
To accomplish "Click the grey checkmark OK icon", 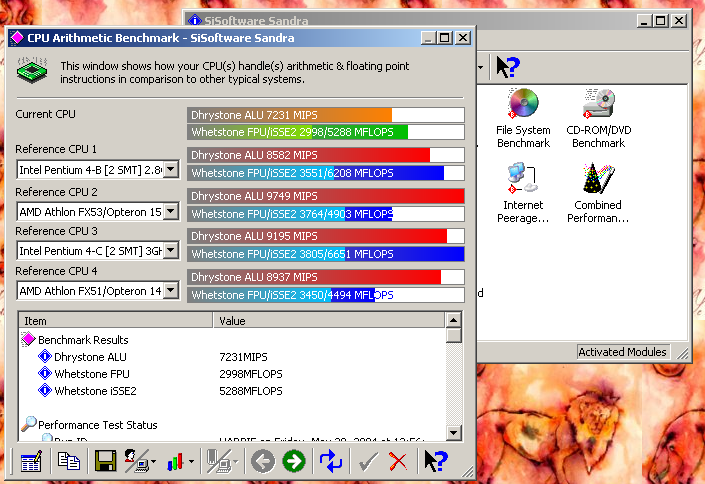I will (368, 461).
